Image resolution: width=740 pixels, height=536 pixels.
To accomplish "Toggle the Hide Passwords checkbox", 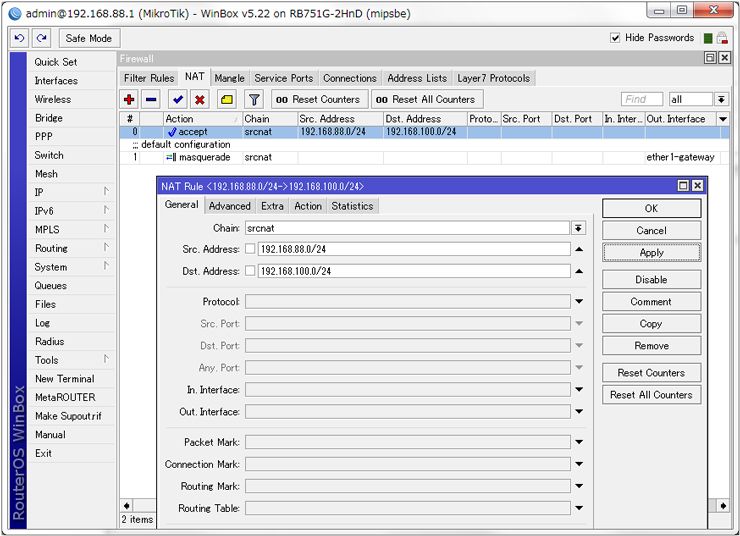I will pyautogui.click(x=615, y=38).
